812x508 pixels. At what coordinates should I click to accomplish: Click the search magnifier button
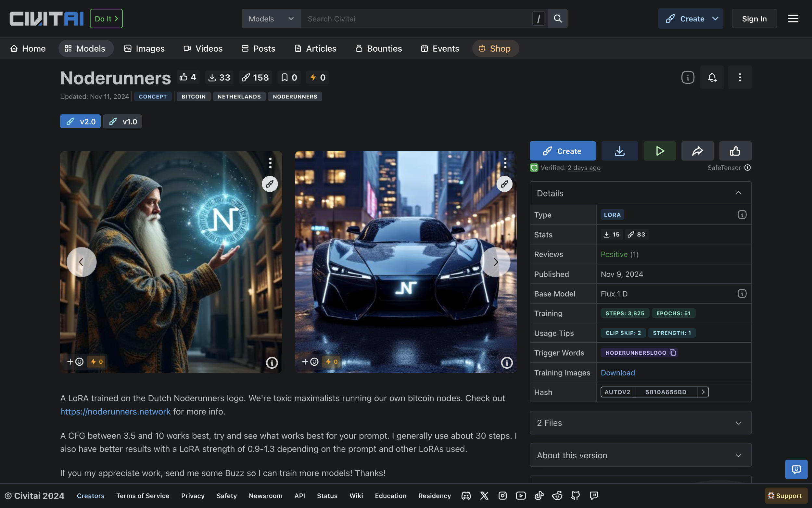[558, 19]
